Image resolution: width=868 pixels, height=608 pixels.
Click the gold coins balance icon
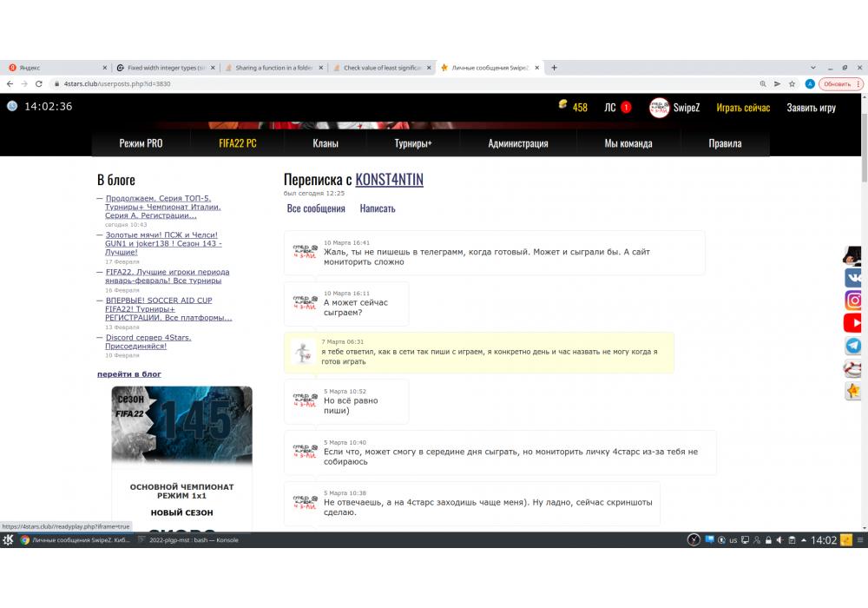click(562, 107)
